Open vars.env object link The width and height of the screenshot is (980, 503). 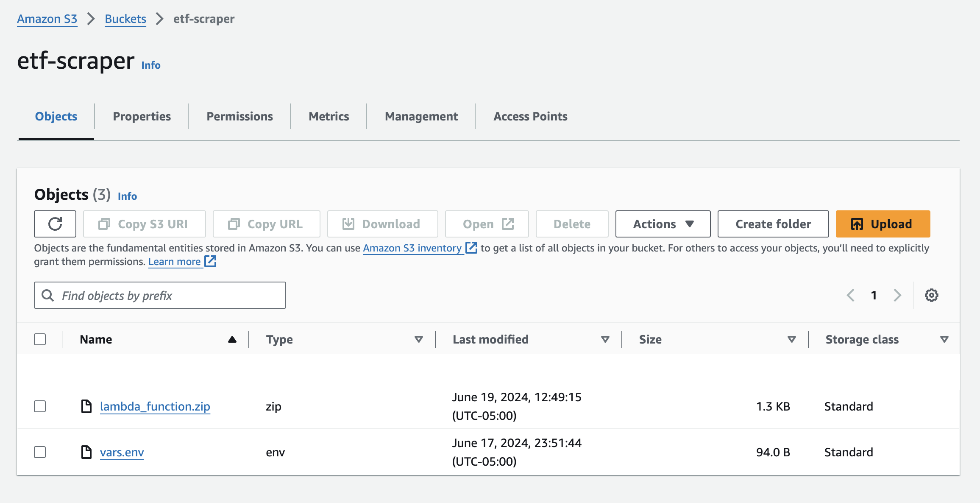pos(122,452)
